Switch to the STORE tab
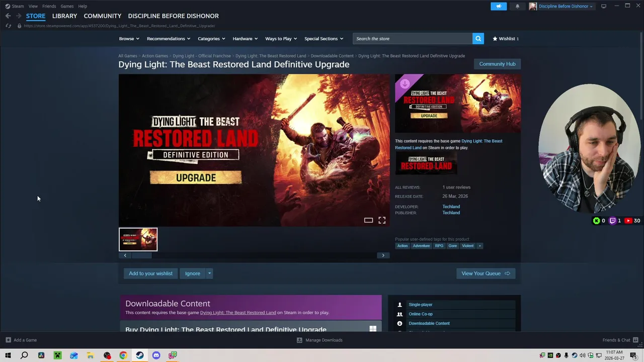This screenshot has width=644, height=362. 36,16
